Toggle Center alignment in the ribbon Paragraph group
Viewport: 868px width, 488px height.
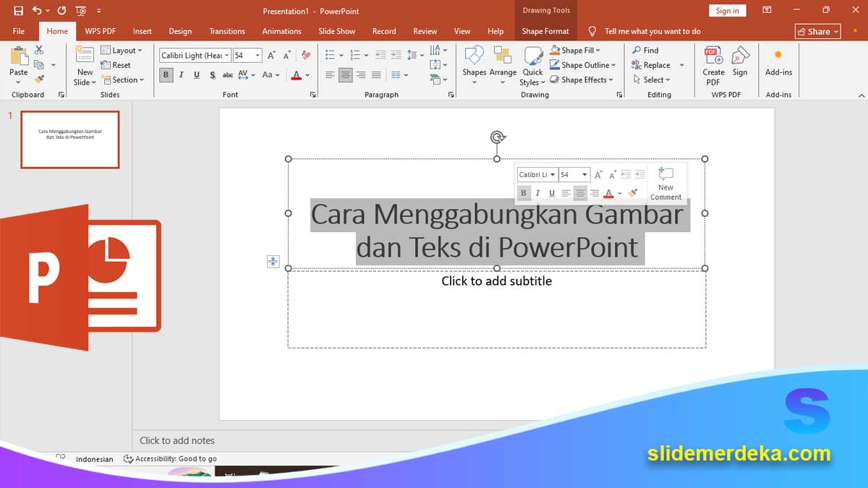(346, 74)
